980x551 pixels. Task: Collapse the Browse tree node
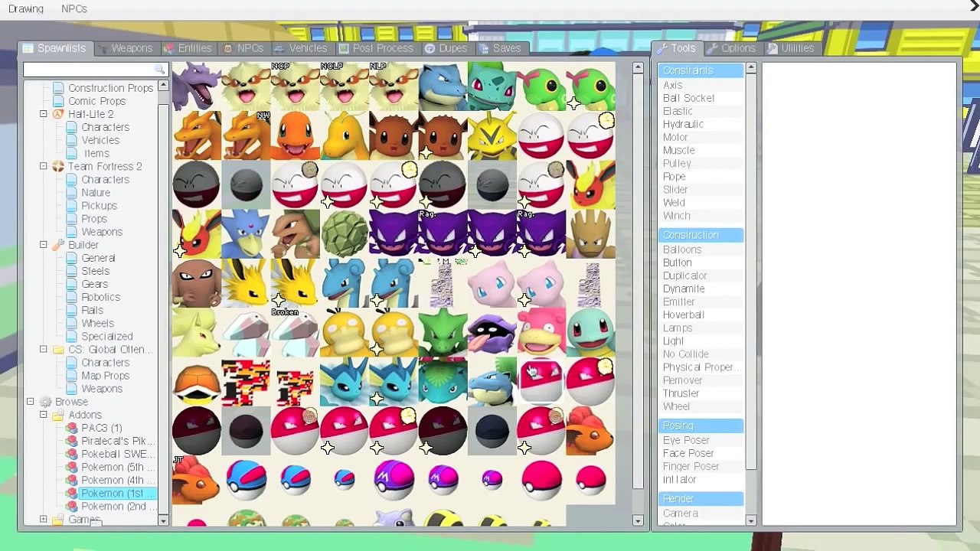pyautogui.click(x=31, y=402)
